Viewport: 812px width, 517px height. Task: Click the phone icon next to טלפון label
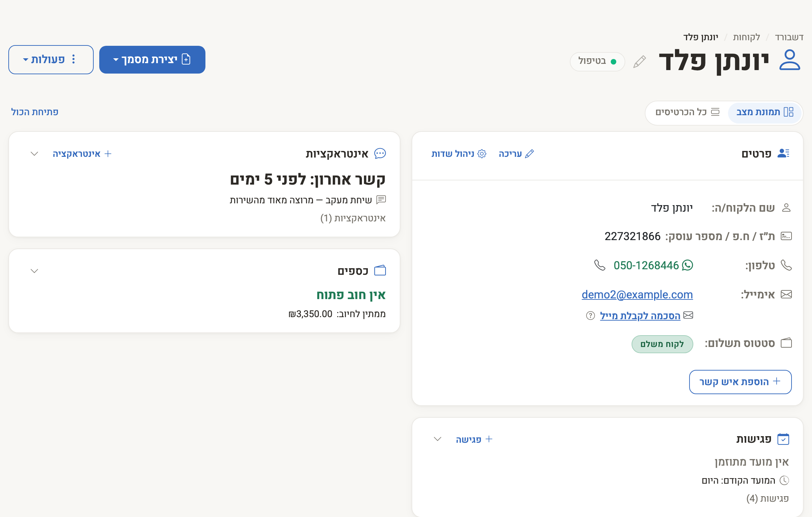tap(786, 265)
